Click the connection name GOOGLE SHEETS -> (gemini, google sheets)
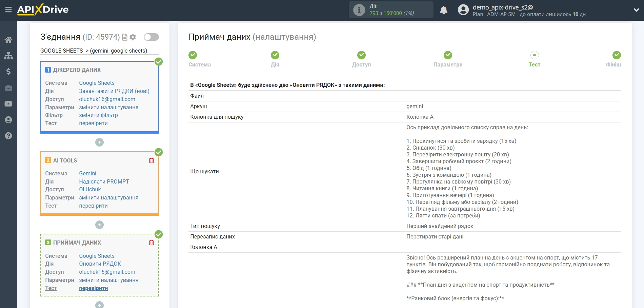Screen dimensions: 644x308 (x=94, y=51)
